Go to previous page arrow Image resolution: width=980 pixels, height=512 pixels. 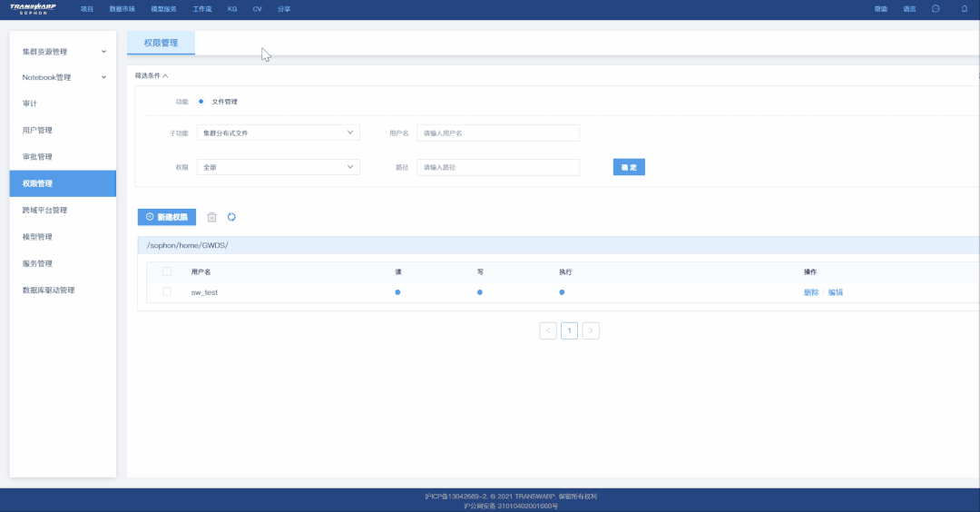pyautogui.click(x=548, y=330)
